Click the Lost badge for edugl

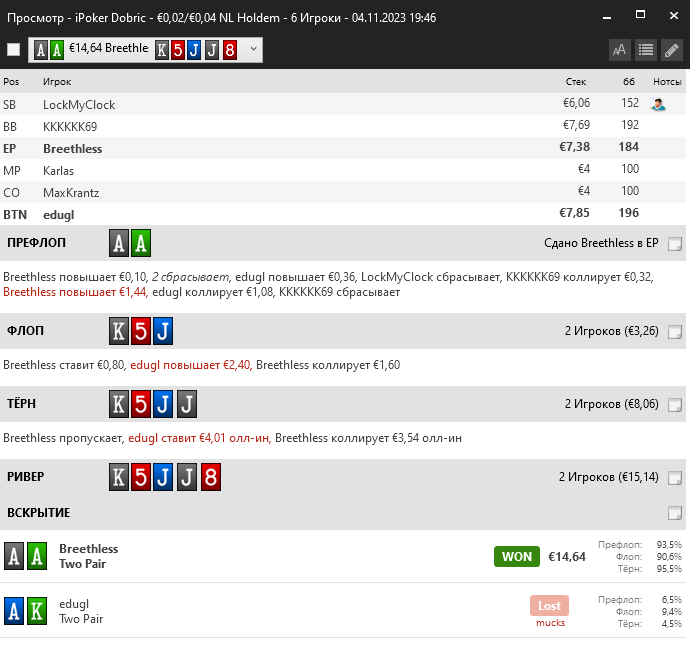click(549, 606)
